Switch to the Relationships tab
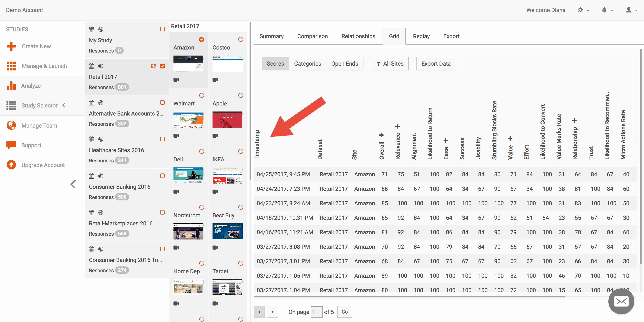The image size is (644, 322). (358, 36)
